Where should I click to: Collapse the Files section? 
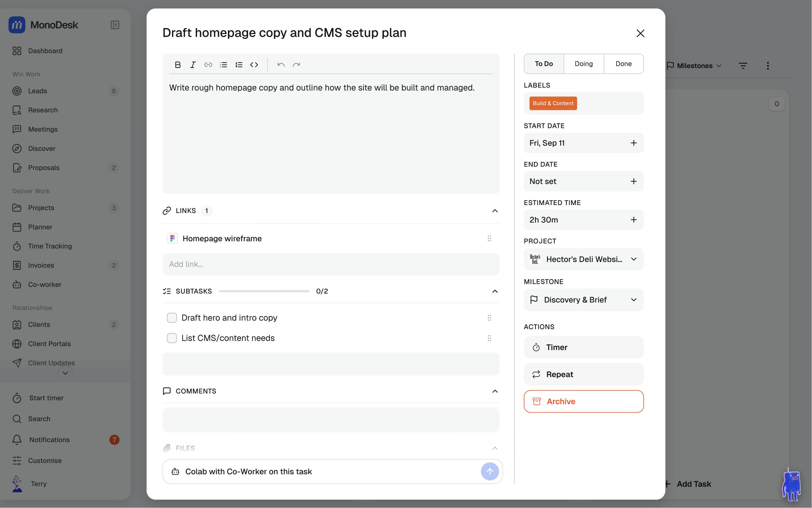[495, 448]
